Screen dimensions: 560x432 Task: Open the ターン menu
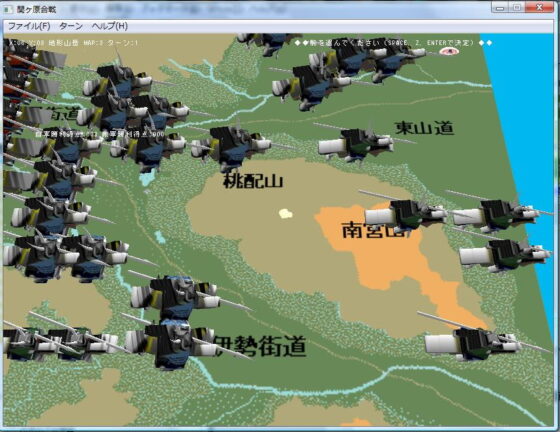[x=71, y=26]
